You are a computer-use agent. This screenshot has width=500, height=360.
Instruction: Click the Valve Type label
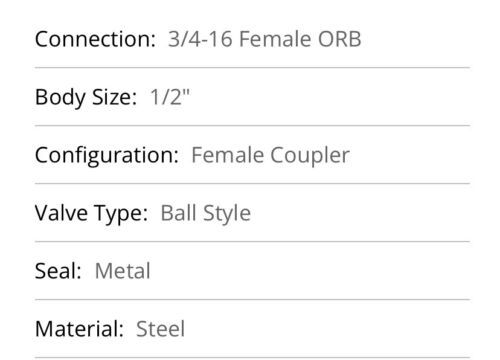pos(91,213)
